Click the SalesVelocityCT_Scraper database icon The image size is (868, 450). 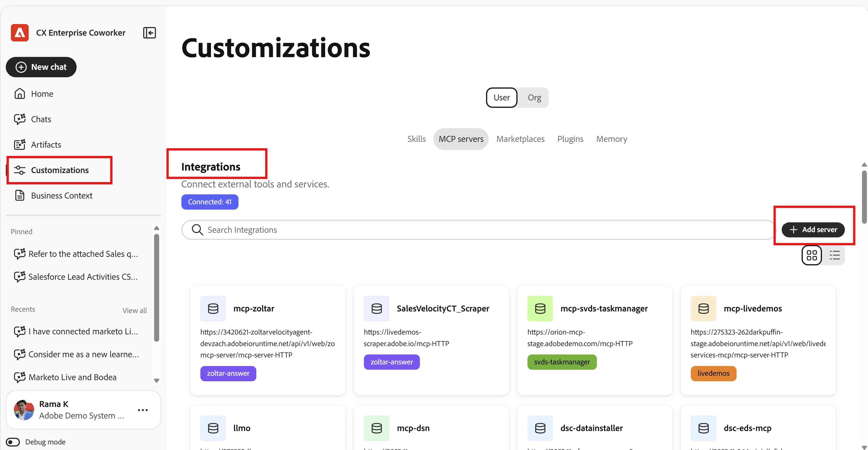[376, 308]
